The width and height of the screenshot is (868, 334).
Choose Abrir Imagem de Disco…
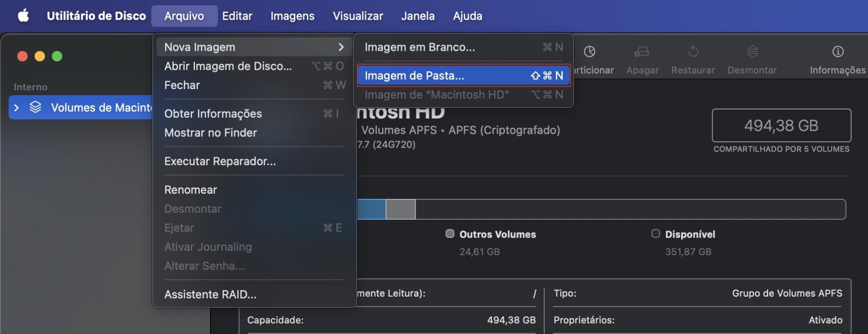point(254,66)
